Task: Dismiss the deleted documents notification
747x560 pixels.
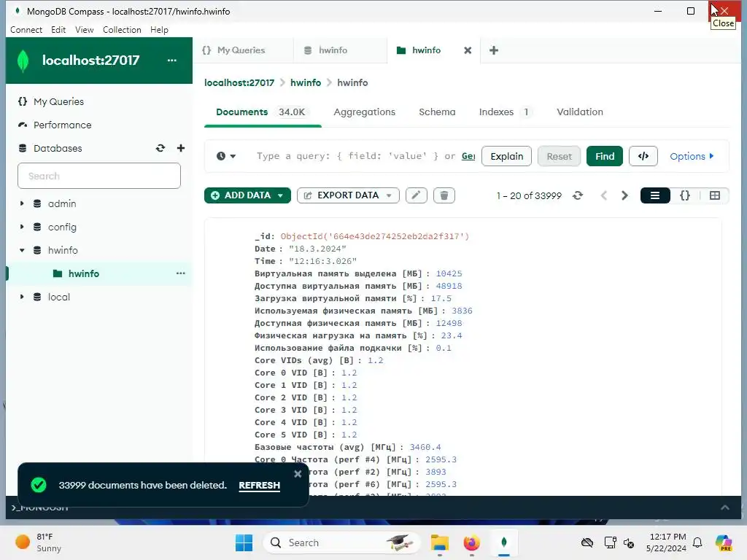Action: click(x=298, y=474)
